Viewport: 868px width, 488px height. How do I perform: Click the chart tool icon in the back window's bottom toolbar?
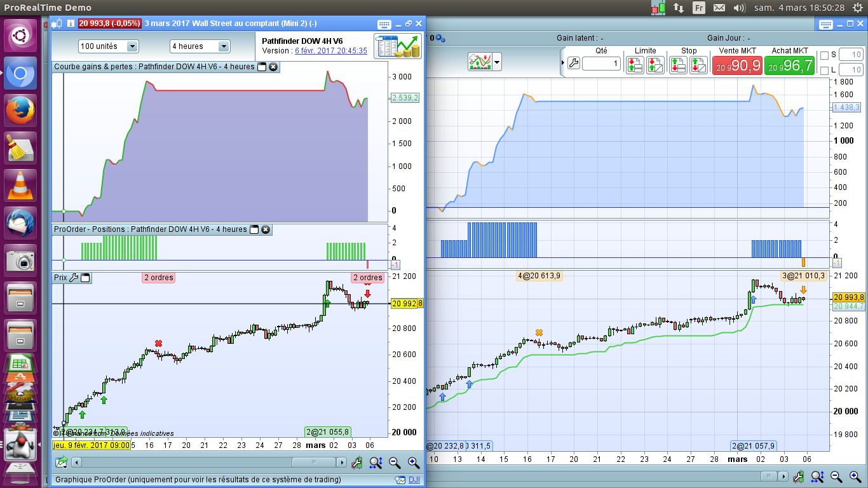coord(799,475)
